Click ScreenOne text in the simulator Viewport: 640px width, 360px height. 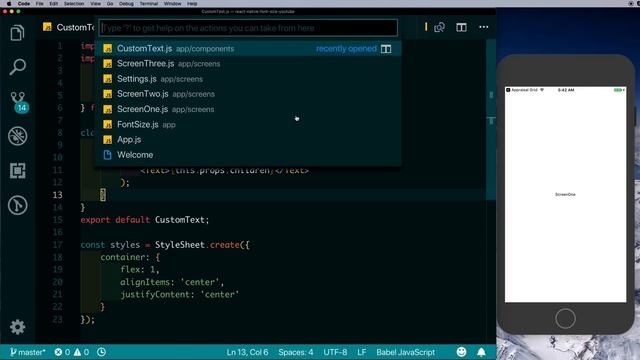[565, 194]
